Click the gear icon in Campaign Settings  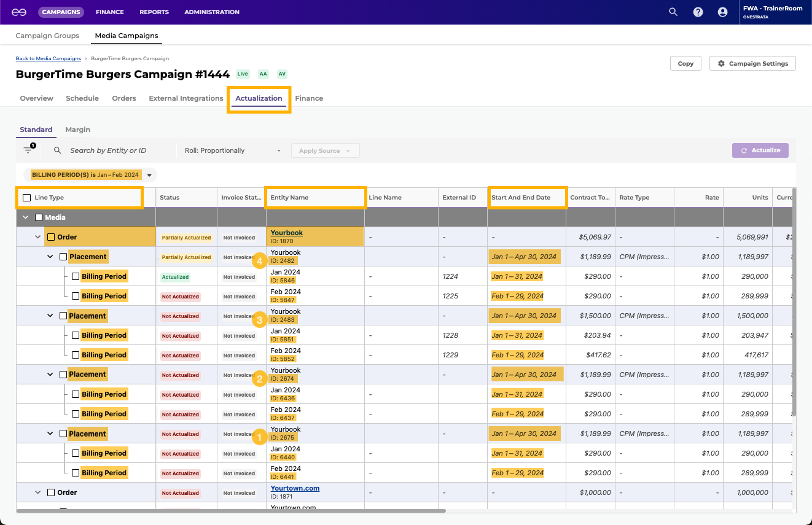tap(721, 63)
